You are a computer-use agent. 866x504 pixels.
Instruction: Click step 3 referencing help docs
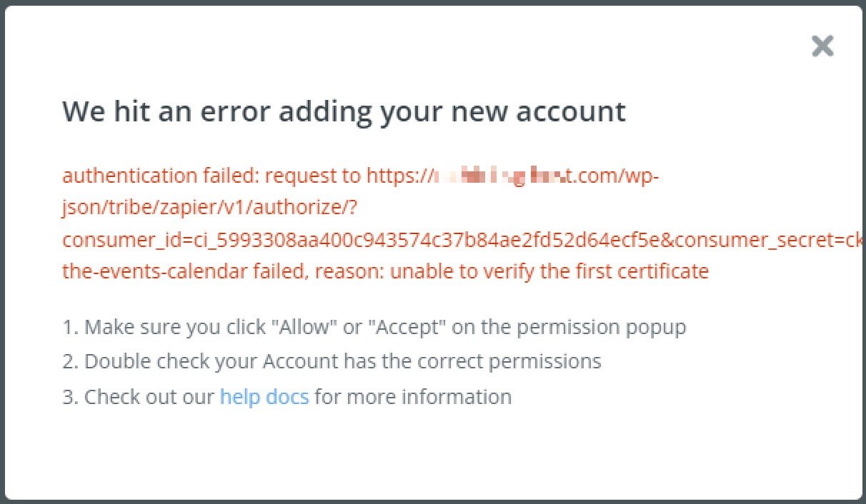tap(286, 396)
